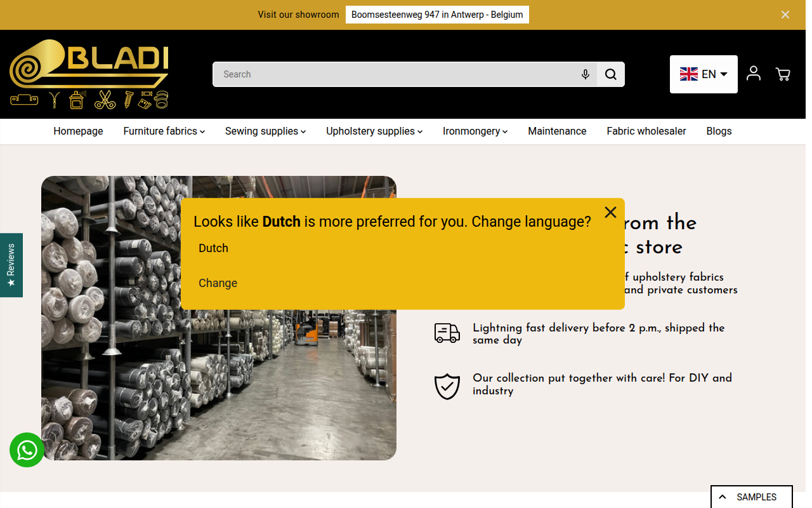The height and width of the screenshot is (508, 812).
Task: Click the Change language button
Action: pyautogui.click(x=218, y=283)
